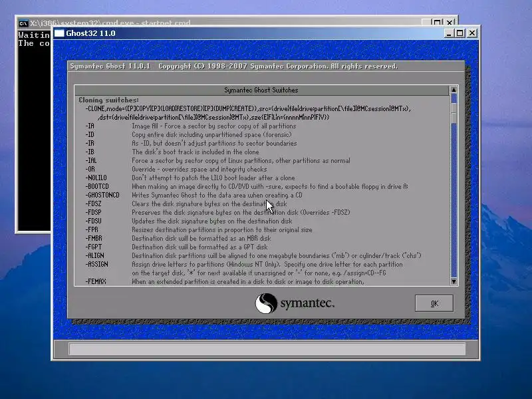
Task: Select the -FMBR switch row
Action: pyautogui.click(x=178, y=239)
